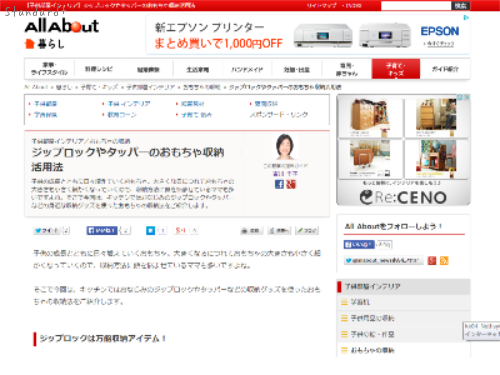The width and height of the screenshot is (500, 375).
Task: Open the 暮らし breadcrumb link
Action: coord(63,87)
